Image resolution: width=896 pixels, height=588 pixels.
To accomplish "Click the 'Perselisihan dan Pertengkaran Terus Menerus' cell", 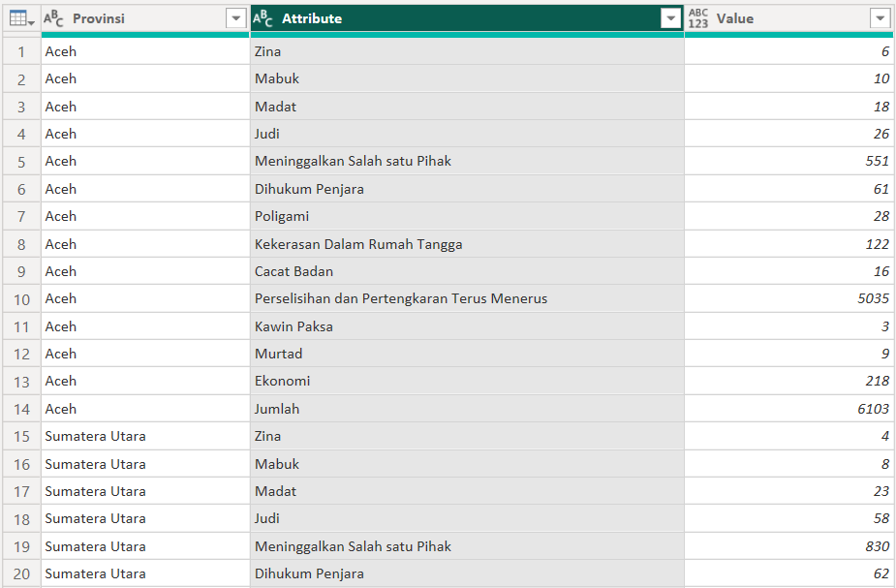I will (x=401, y=299).
